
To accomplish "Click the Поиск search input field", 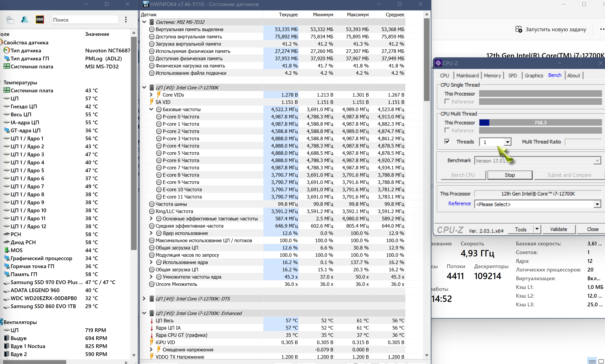I will pos(85,20).
